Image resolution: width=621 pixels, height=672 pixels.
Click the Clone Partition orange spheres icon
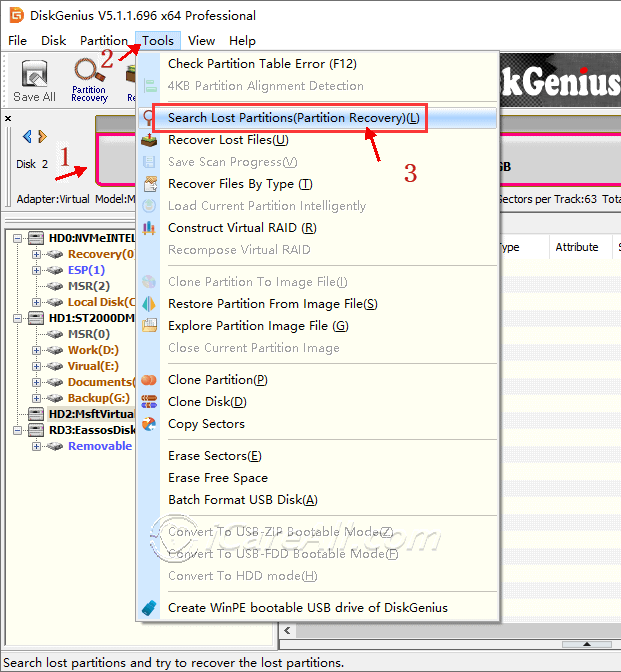coord(149,380)
